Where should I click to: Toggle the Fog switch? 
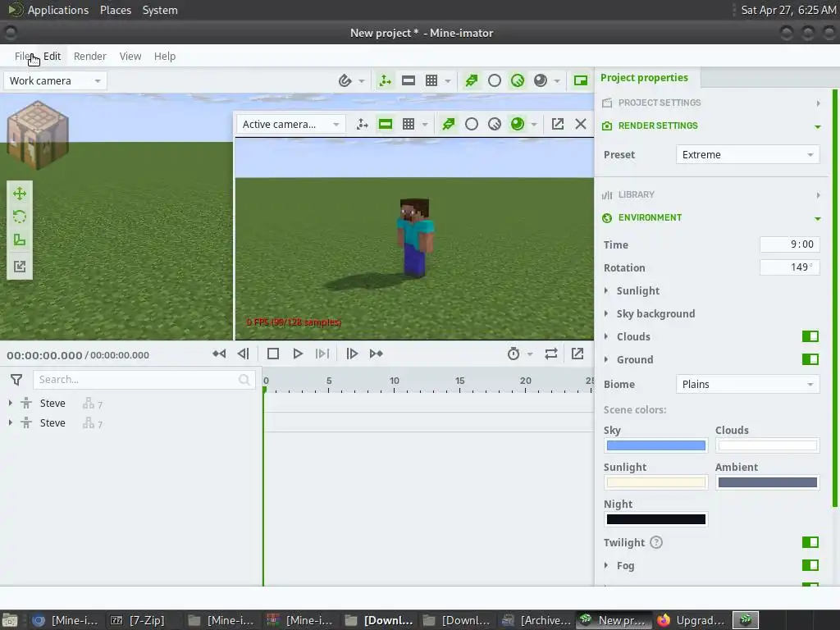[810, 566]
